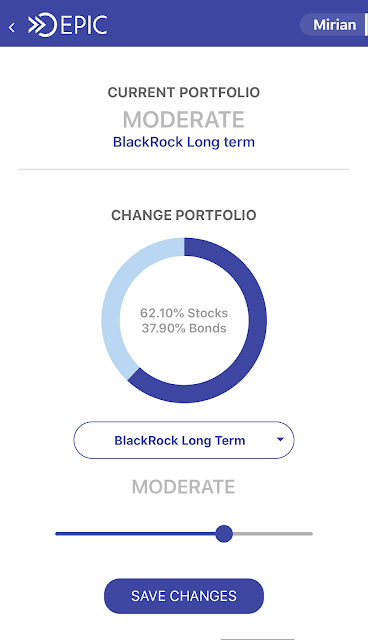Viewport: 368px width, 640px height.
Task: Click the EPIC wordmark in header
Action: point(84,25)
